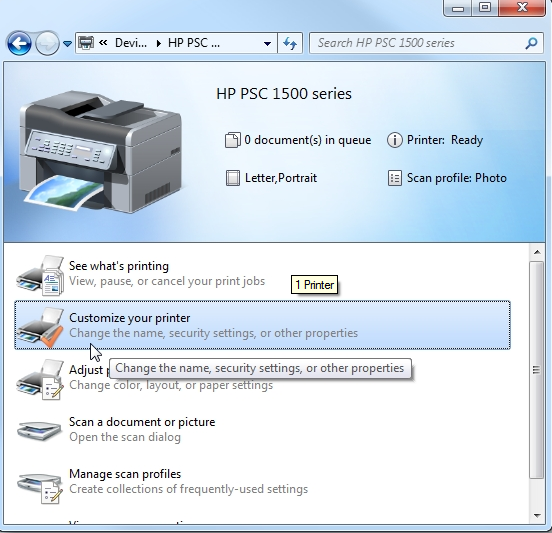
Task: Expand the address bar double-chevron overflow
Action: 103,43
